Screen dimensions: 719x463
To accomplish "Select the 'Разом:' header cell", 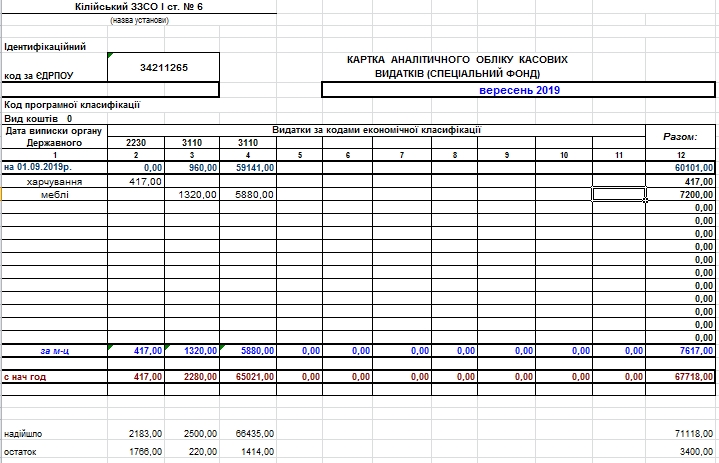I will coord(680,137).
